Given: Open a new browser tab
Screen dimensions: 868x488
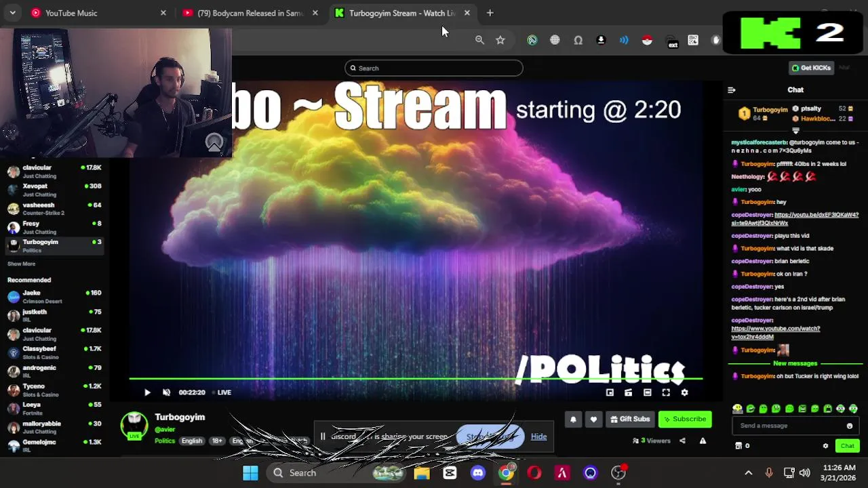Looking at the screenshot, I should [x=490, y=13].
